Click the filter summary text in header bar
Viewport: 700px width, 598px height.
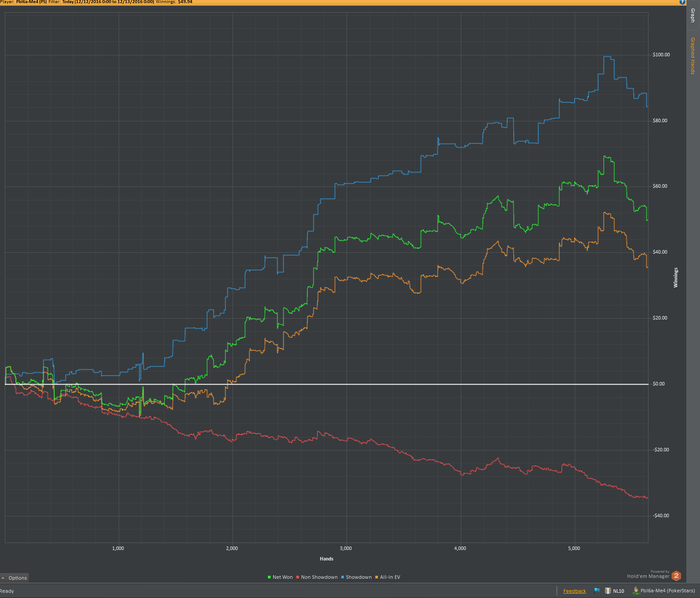pos(96,2)
